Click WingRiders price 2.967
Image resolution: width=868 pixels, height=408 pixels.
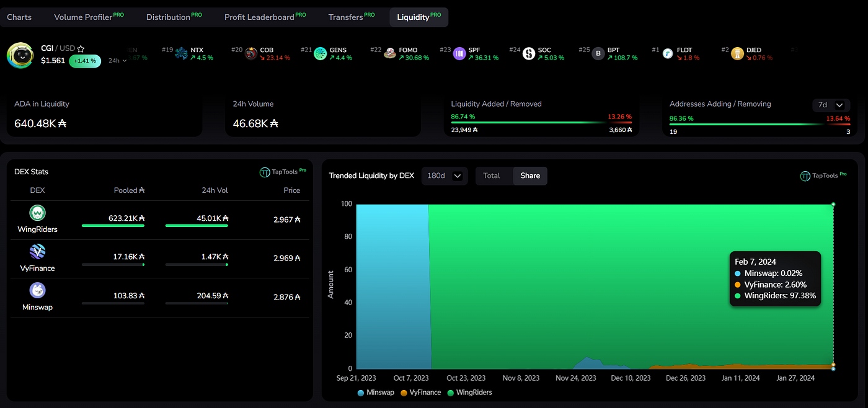[287, 219]
